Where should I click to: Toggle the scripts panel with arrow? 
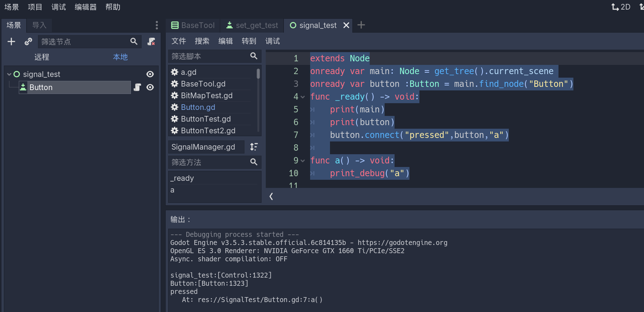pyautogui.click(x=271, y=196)
